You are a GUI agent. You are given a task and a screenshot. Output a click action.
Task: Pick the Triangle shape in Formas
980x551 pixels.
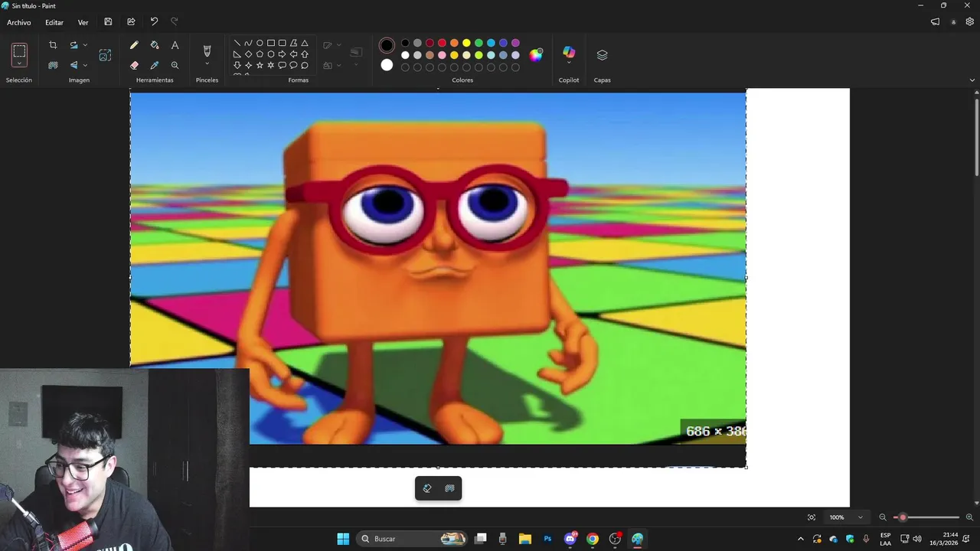click(305, 43)
